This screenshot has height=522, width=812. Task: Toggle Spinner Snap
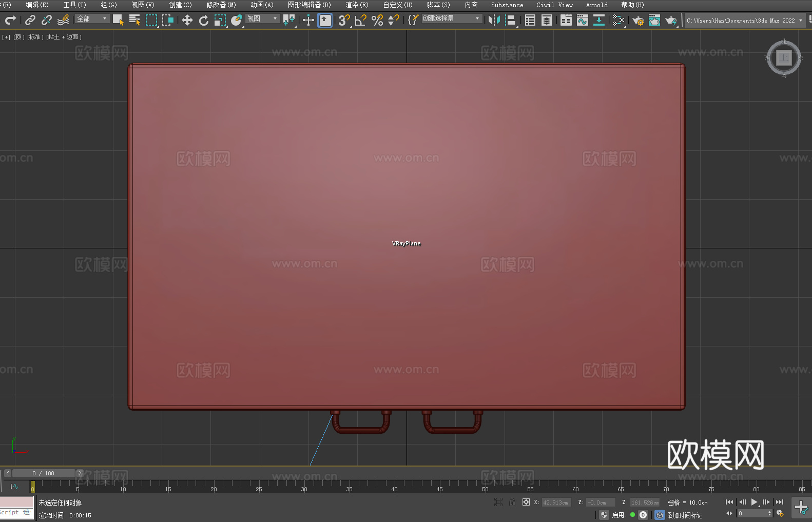tap(394, 20)
